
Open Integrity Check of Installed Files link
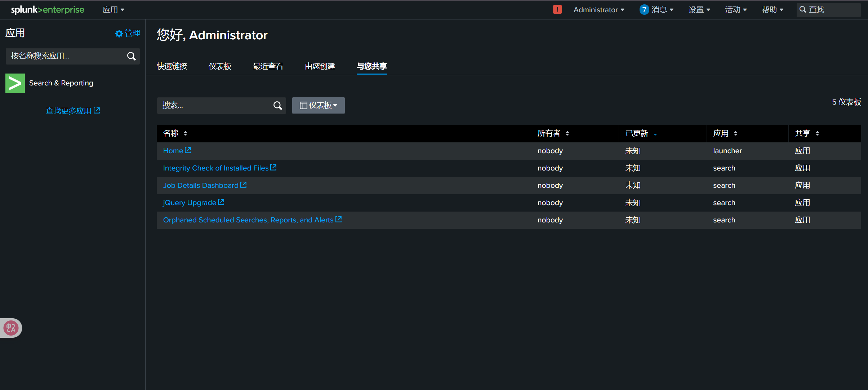(215, 168)
